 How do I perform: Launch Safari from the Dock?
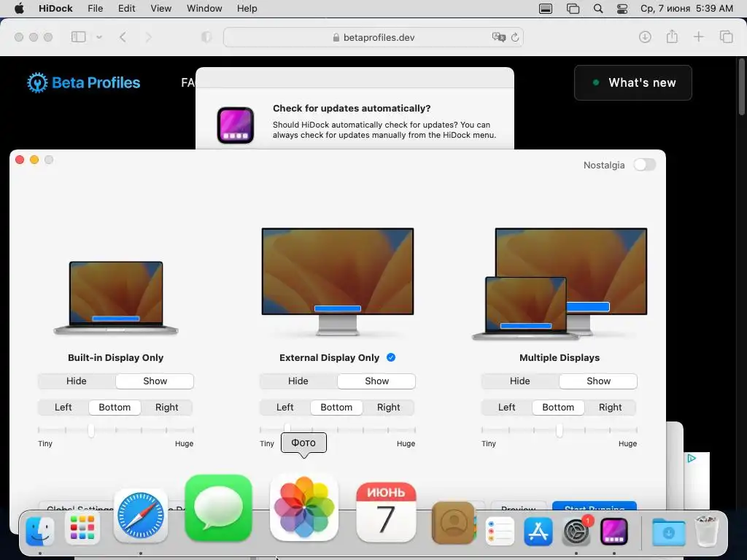[141, 516]
